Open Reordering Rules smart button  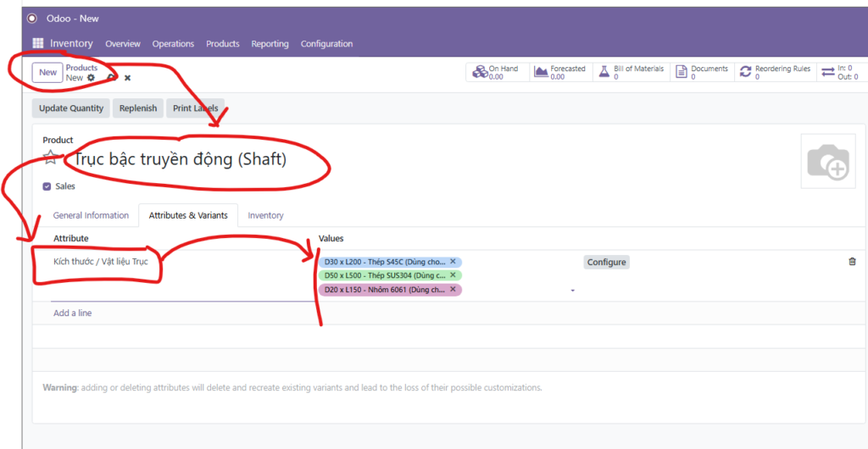(775, 73)
